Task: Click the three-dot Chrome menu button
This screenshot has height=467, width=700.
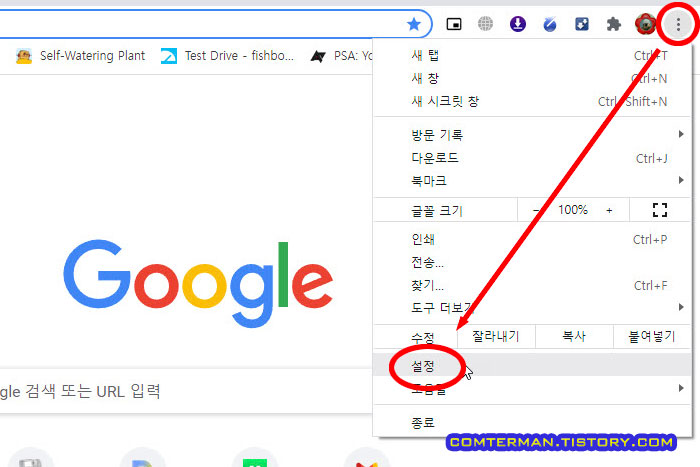Action: (x=678, y=24)
